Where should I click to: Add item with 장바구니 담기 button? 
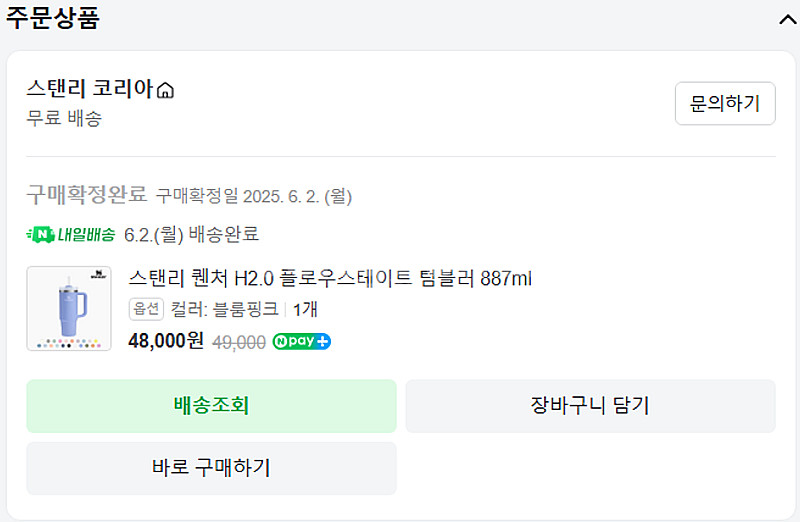tap(590, 406)
